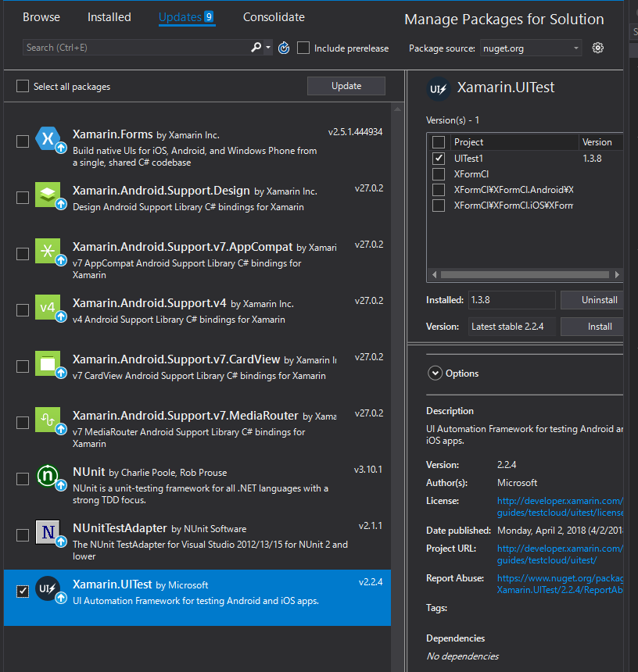This screenshot has height=672, width=638.
Task: Click the v7.AppCompat package icon
Action: point(48,251)
